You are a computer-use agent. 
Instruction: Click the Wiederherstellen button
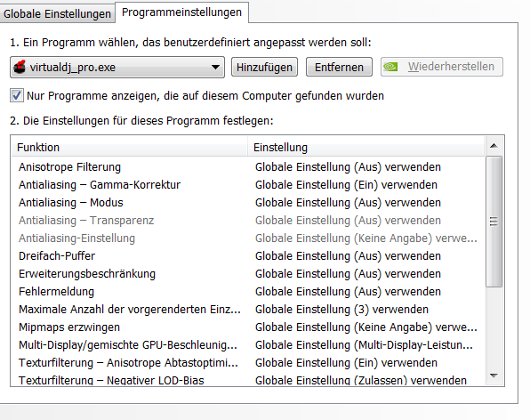click(x=442, y=67)
